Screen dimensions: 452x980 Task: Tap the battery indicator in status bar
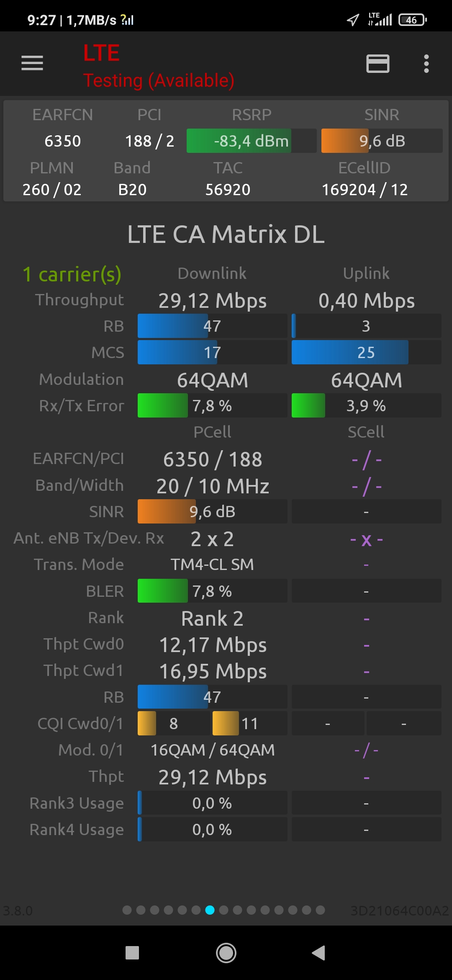[x=412, y=20]
